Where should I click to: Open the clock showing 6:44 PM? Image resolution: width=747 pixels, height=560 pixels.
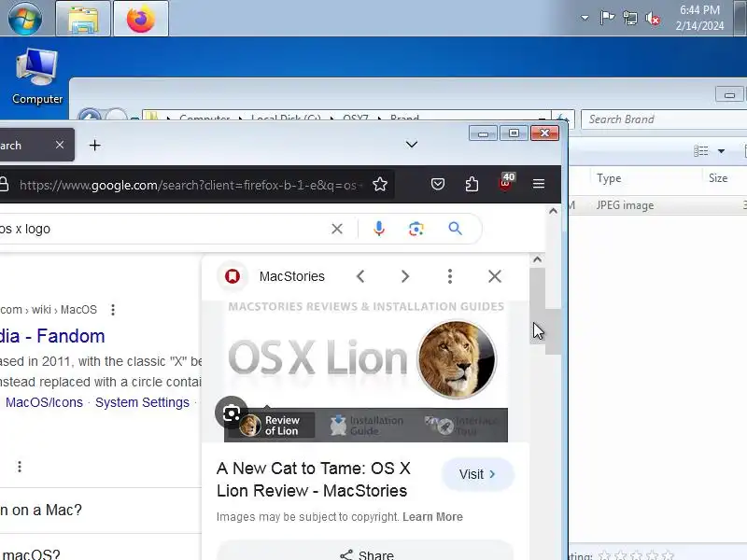click(x=699, y=18)
